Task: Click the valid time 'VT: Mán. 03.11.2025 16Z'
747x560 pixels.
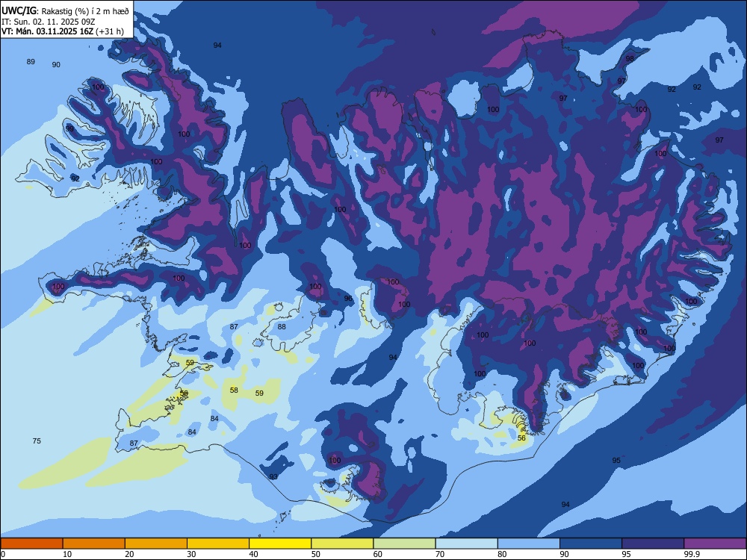Action: [47, 31]
